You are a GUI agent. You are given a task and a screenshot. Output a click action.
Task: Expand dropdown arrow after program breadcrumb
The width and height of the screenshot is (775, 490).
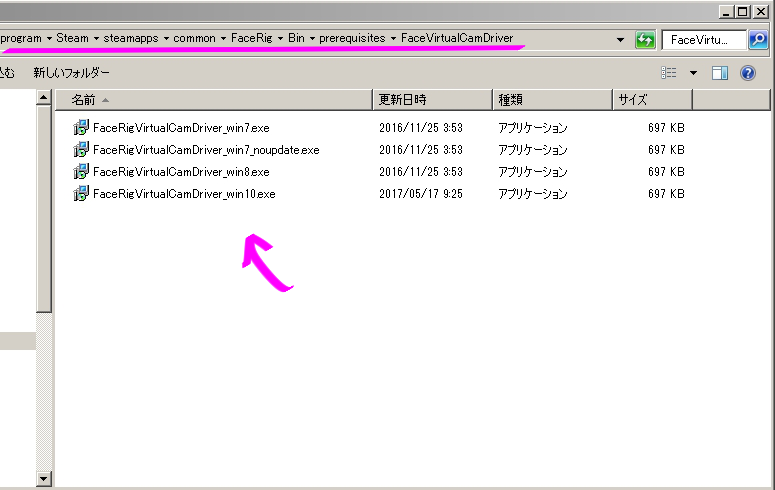tap(49, 39)
